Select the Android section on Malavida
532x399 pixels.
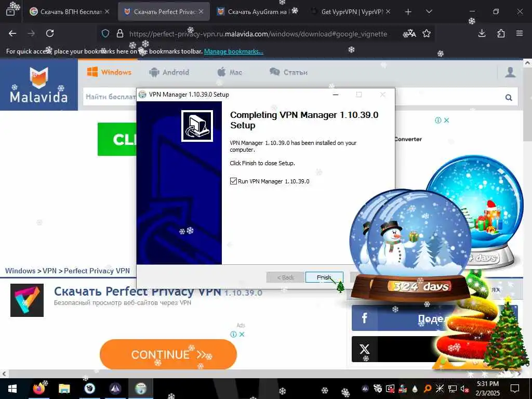tap(169, 72)
